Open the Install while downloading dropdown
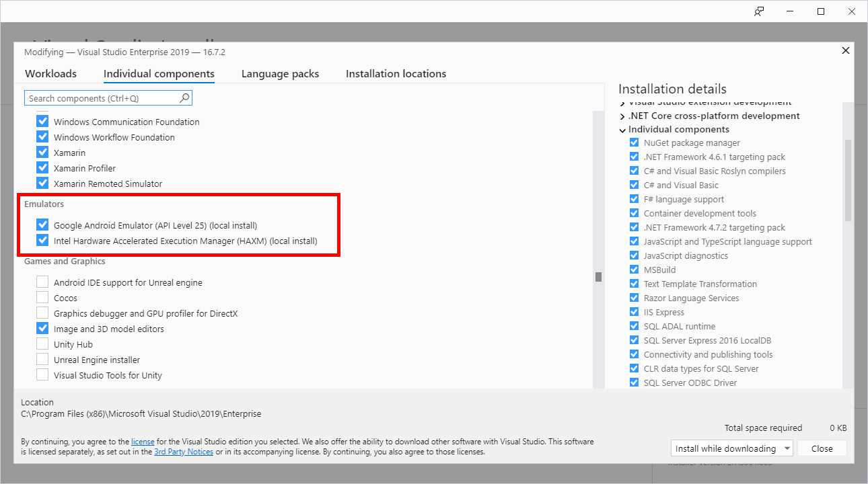Image resolution: width=868 pixels, height=484 pixels. pos(787,448)
